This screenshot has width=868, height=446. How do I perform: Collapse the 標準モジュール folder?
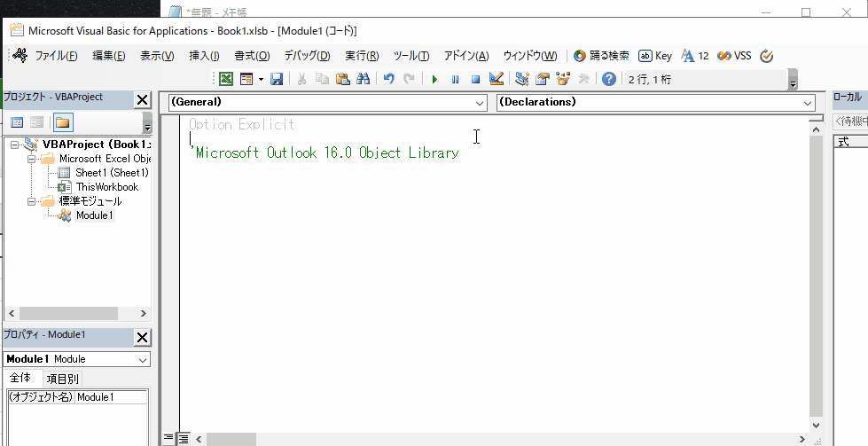pos(32,201)
